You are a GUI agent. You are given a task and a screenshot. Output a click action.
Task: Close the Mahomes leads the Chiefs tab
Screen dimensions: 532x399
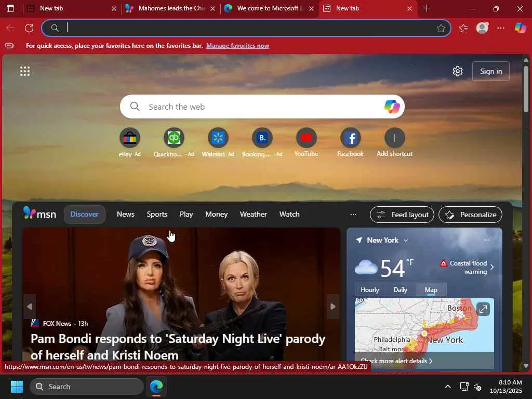(212, 9)
